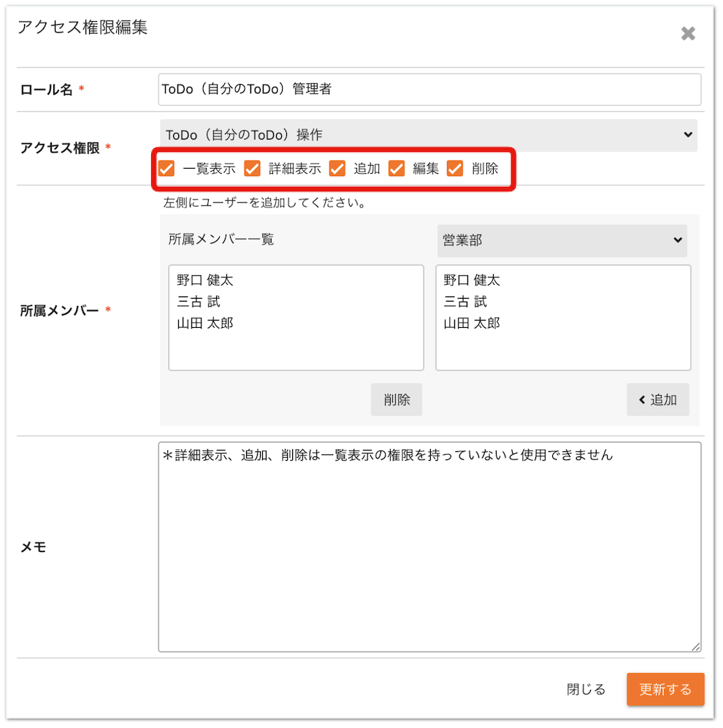Select 山田 太郎 in the 営業部 user list
Image resolution: width=723 pixels, height=728 pixels.
pos(471,323)
